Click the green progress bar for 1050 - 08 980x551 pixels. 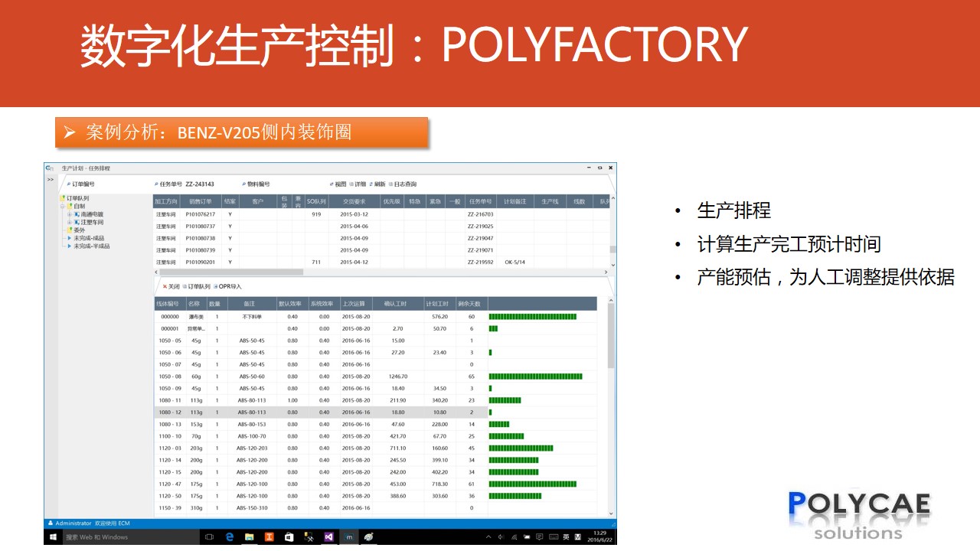click(536, 377)
